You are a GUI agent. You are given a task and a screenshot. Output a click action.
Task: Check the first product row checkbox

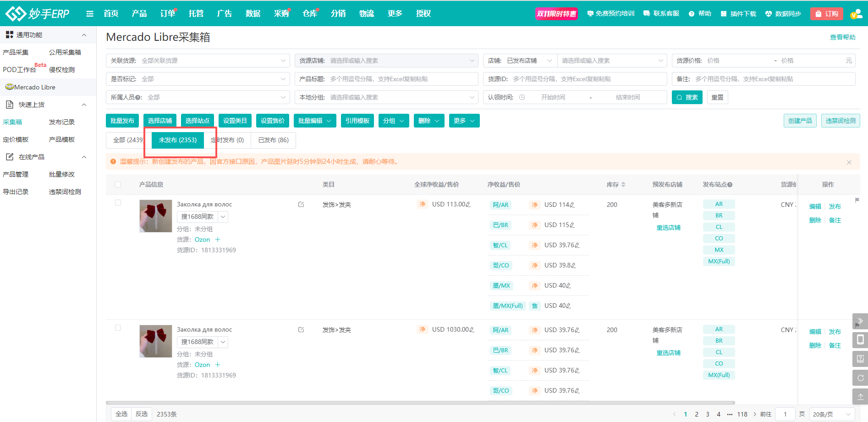[118, 203]
